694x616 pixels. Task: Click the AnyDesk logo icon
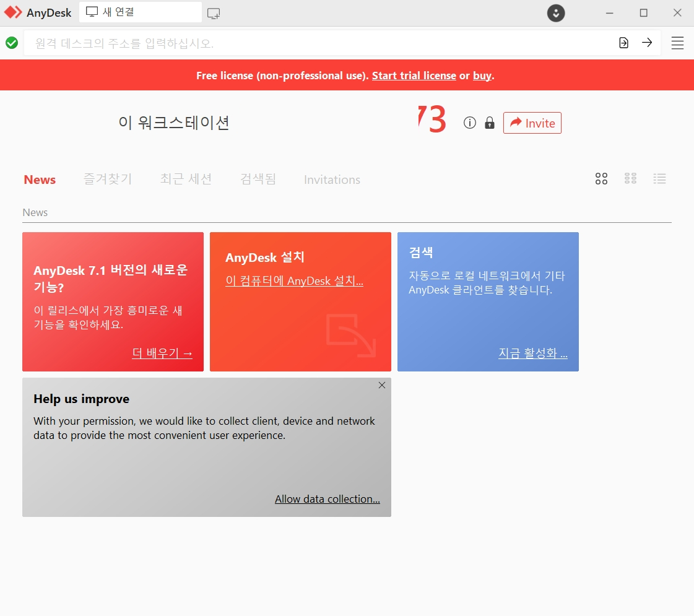13,12
